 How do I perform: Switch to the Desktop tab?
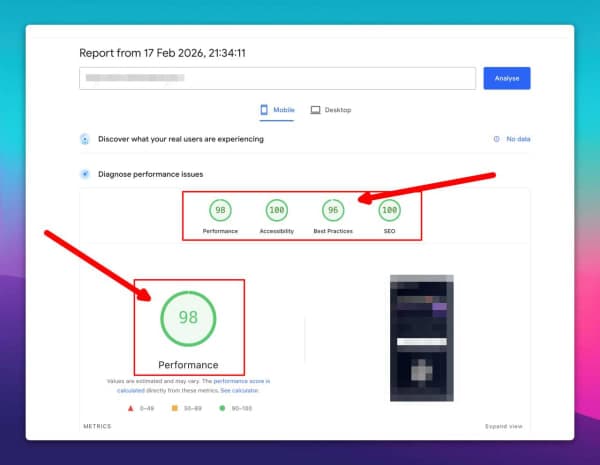330,110
